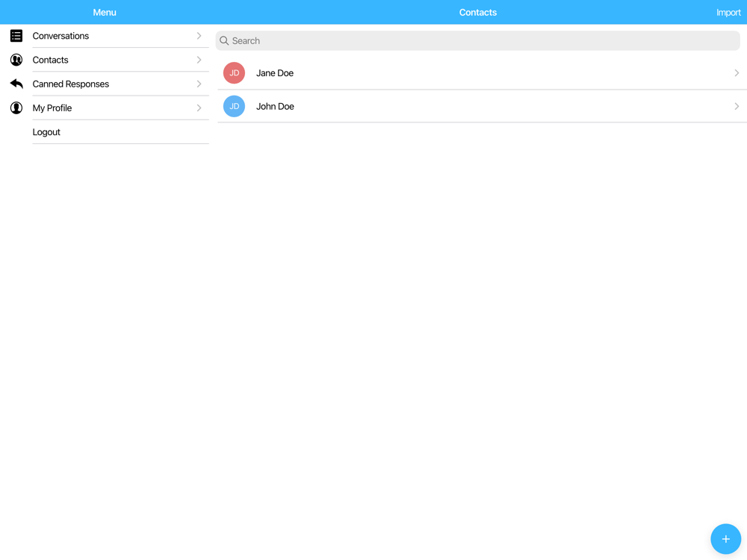This screenshot has height=560, width=747.
Task: Expand My Profile row chevron
Action: [199, 108]
